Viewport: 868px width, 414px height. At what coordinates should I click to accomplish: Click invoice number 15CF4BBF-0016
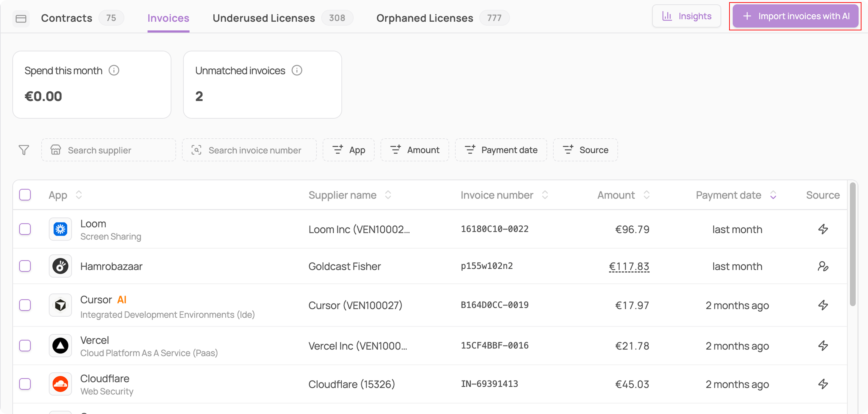(495, 346)
